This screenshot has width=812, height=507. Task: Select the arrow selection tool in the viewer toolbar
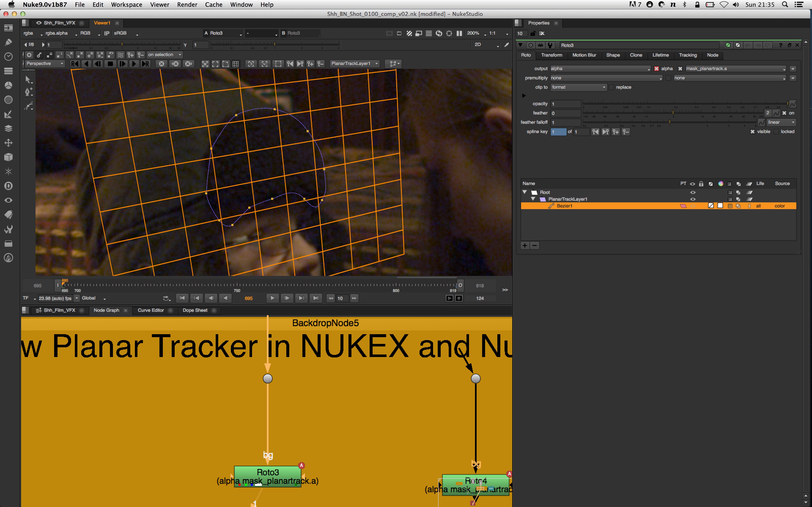(x=28, y=80)
